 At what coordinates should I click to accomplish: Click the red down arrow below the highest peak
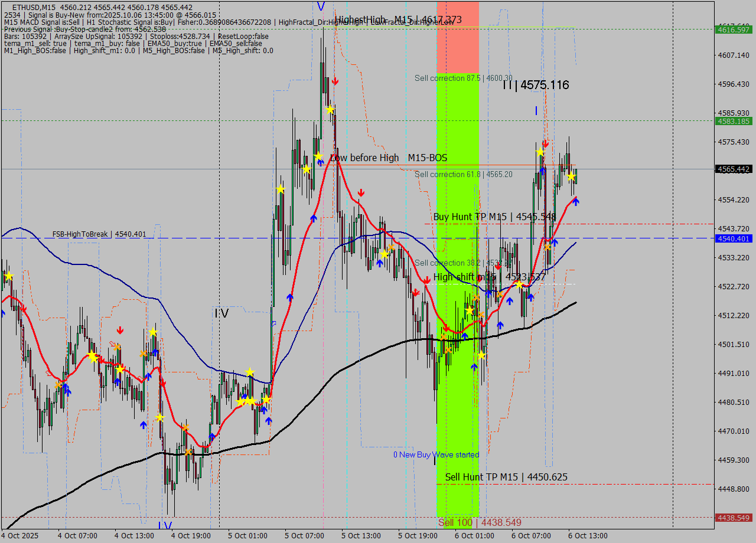click(335, 81)
